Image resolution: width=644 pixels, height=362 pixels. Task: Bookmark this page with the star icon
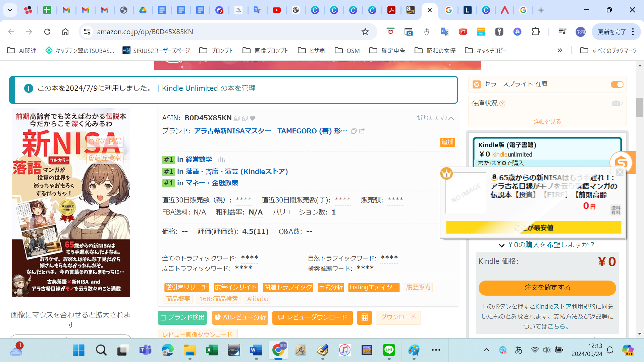coord(365,32)
